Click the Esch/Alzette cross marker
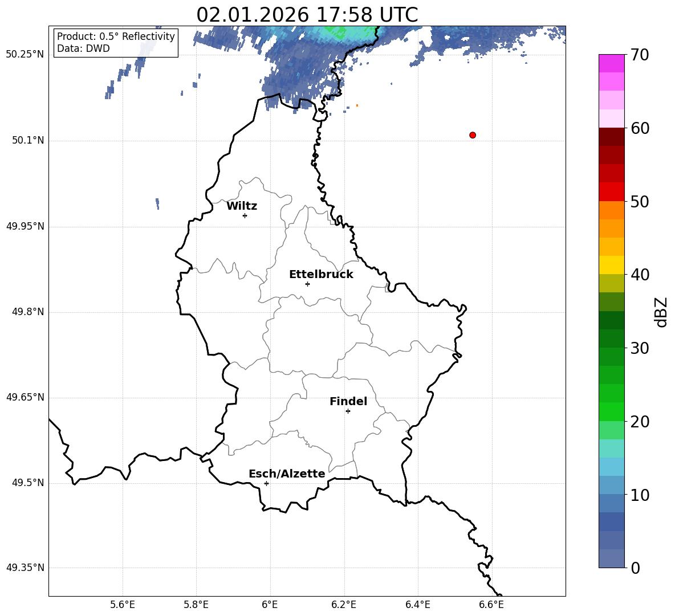This screenshot has width=675, height=616. (x=266, y=483)
